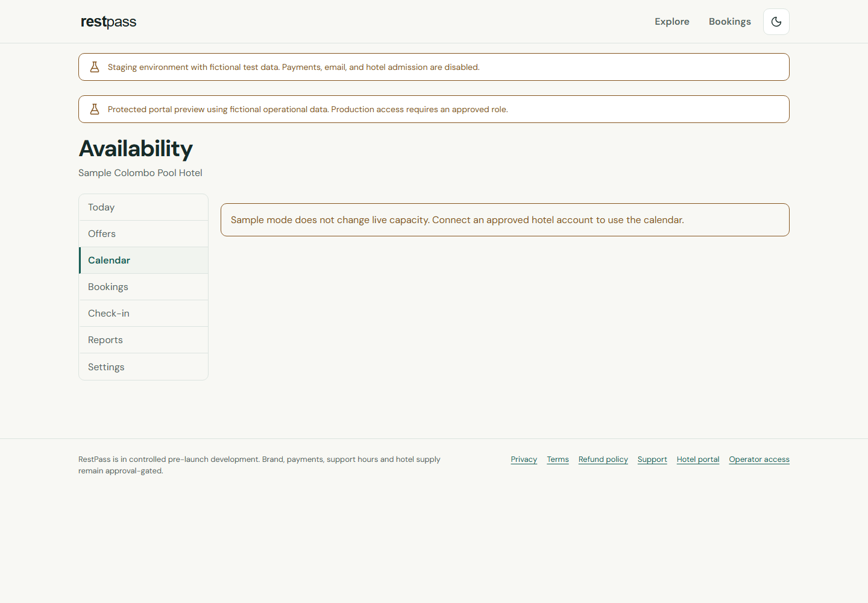
Task: Click the flask icon in Staging environment banner
Action: [95, 67]
